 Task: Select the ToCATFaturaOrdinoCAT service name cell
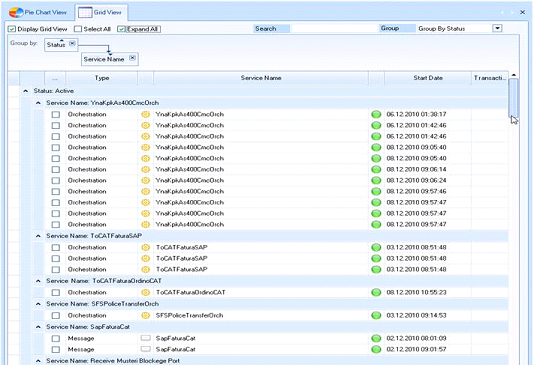261,293
